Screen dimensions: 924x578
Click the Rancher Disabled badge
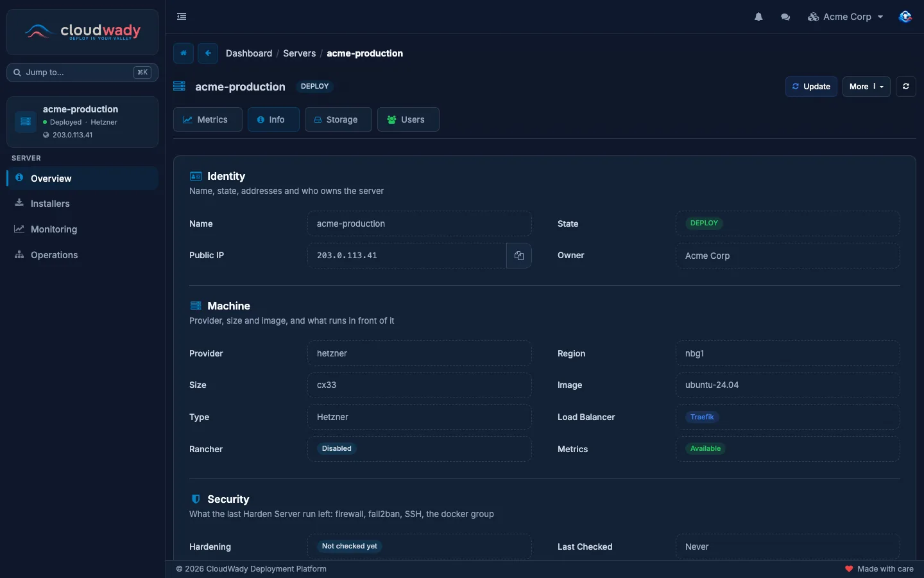(337, 448)
